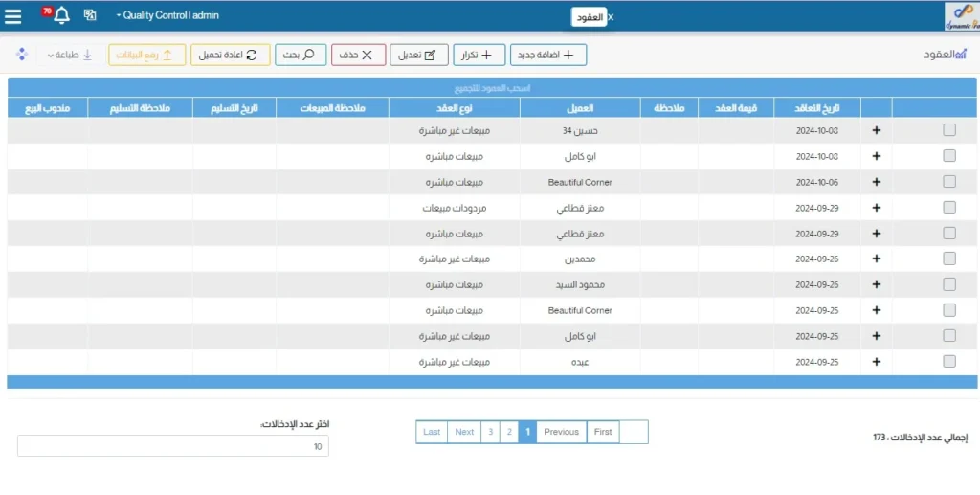This screenshot has width=980, height=495.
Task: Expand the Quality Control admin dropdown
Action: coord(167,15)
